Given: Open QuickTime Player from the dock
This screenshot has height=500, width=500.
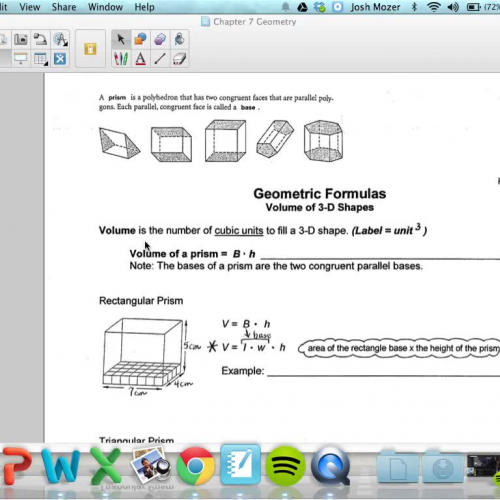Looking at the screenshot, I should tap(330, 466).
